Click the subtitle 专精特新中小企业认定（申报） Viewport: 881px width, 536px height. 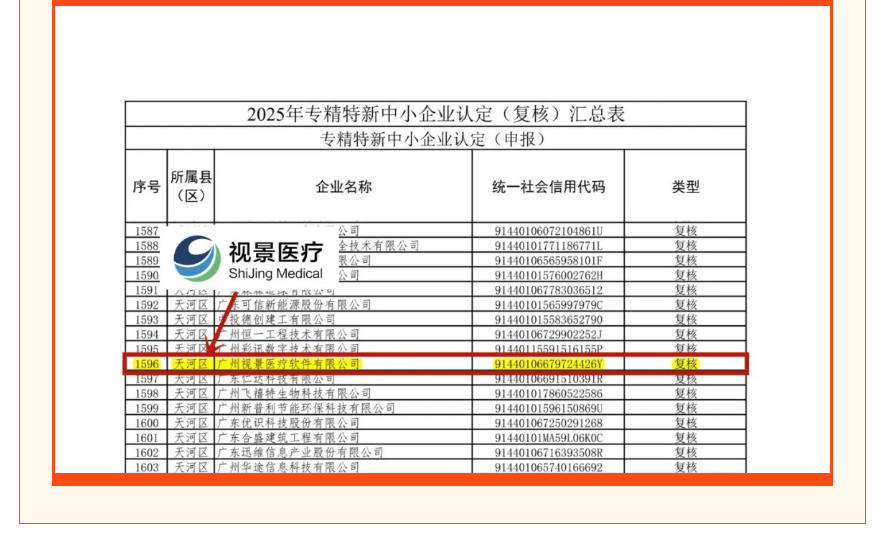pos(435,139)
